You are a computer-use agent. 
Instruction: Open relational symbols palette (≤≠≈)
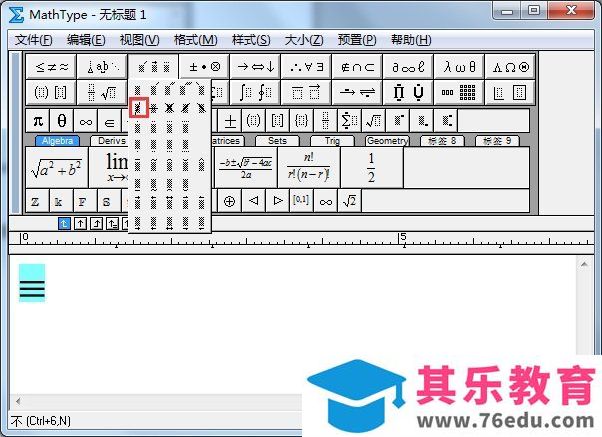(x=51, y=67)
